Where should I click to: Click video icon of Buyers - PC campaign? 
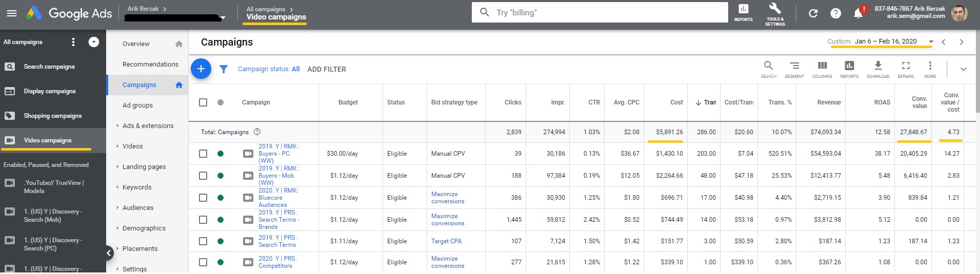(248, 154)
